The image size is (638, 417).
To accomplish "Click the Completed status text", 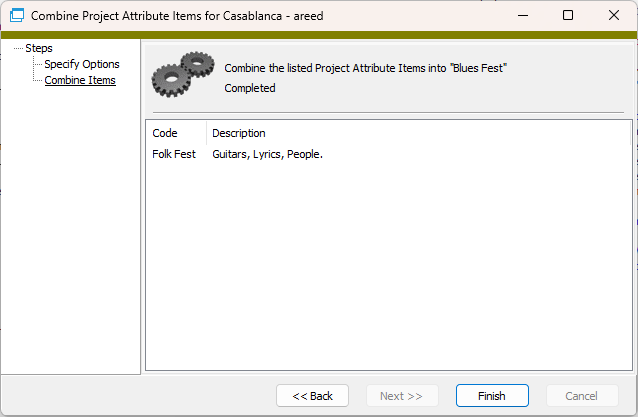I will [x=250, y=88].
